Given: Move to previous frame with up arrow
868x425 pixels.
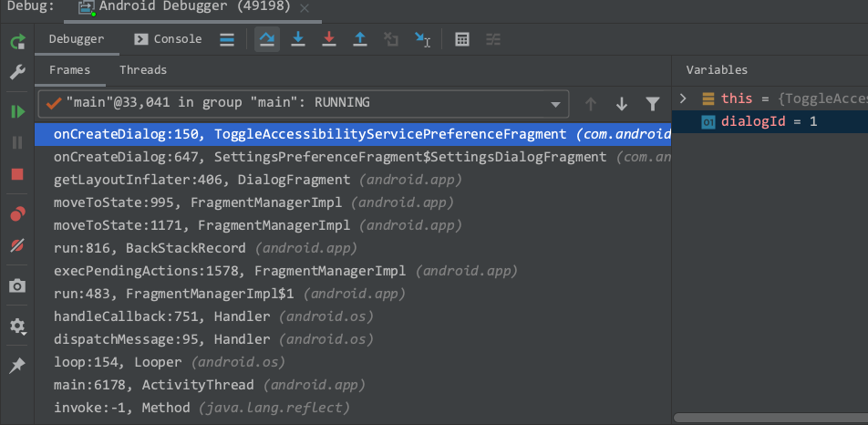Looking at the screenshot, I should click(x=591, y=103).
